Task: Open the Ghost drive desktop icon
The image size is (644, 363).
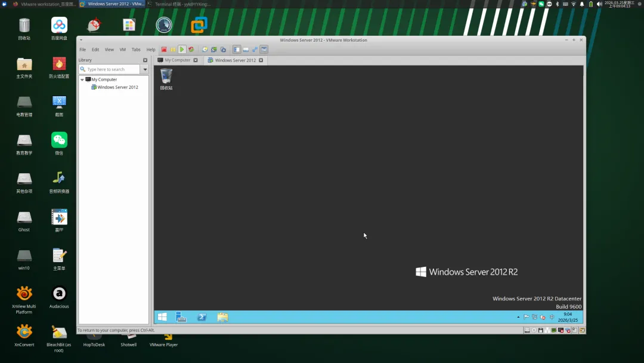Action: (24, 221)
